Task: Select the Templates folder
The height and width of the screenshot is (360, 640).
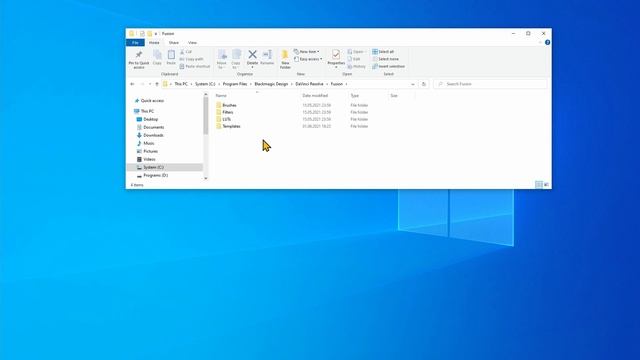Action: 231,126
